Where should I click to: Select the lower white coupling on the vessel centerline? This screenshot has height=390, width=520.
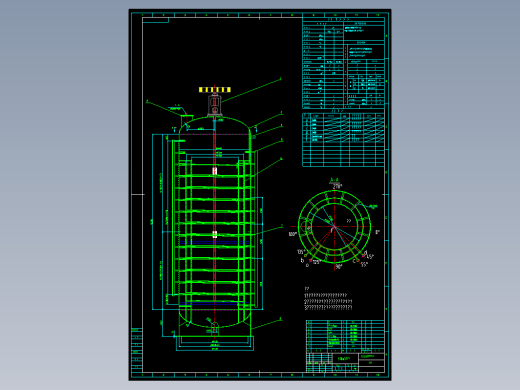point(215,235)
